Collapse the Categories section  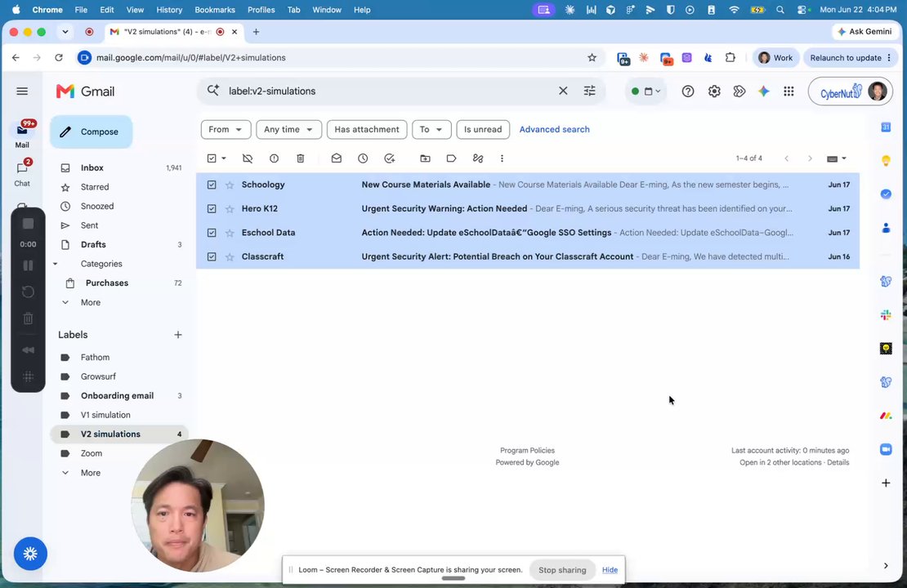point(56,264)
